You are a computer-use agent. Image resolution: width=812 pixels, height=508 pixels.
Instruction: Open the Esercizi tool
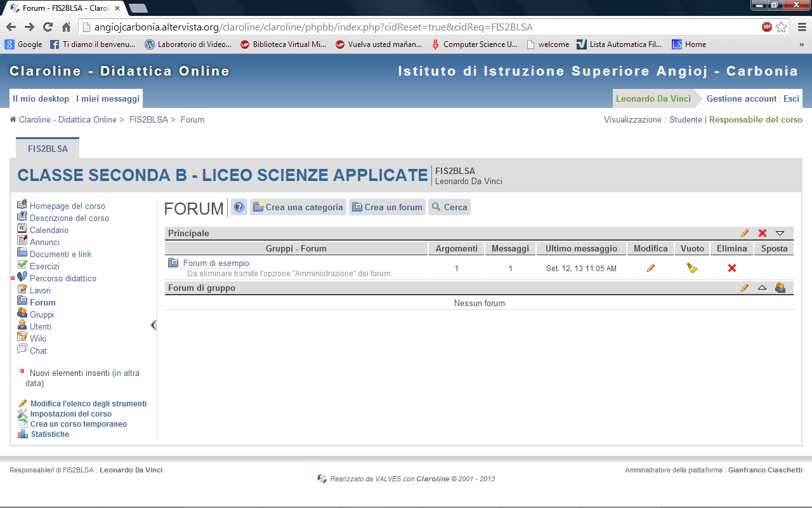point(44,266)
